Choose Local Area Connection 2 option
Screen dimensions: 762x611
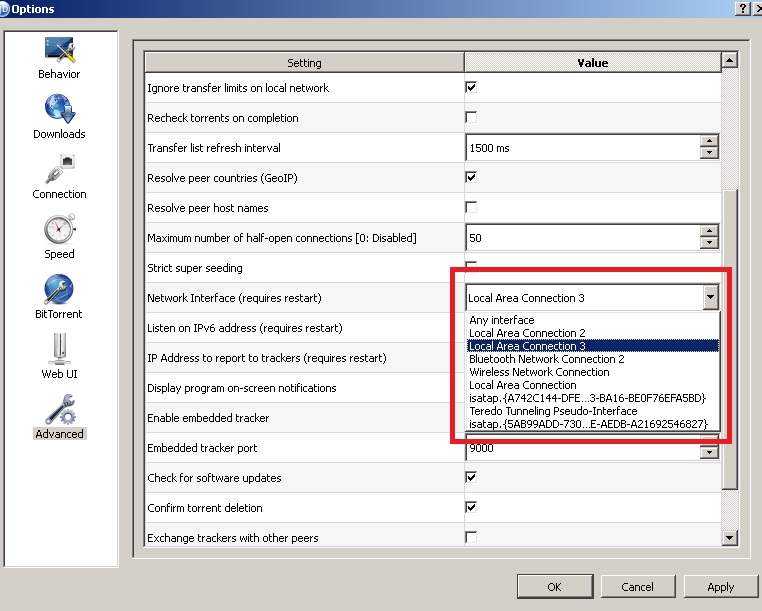coord(592,333)
